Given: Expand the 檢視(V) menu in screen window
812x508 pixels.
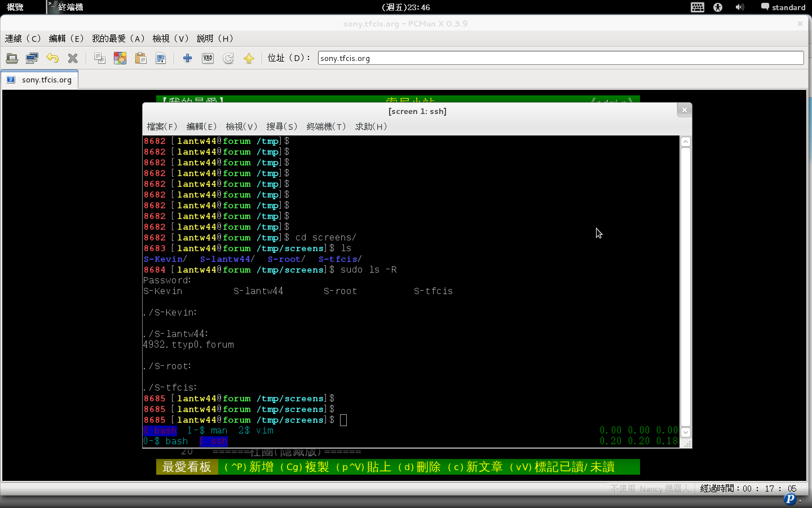Looking at the screenshot, I should [x=241, y=126].
